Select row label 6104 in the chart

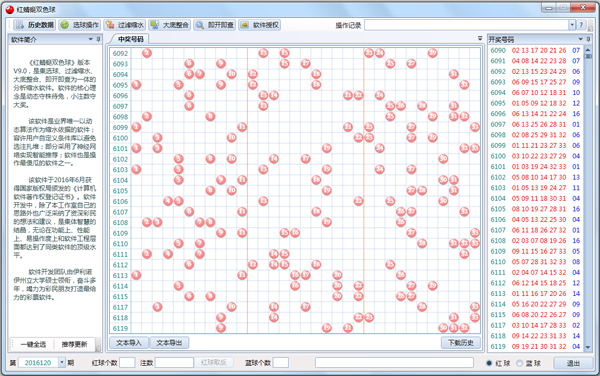(120, 180)
